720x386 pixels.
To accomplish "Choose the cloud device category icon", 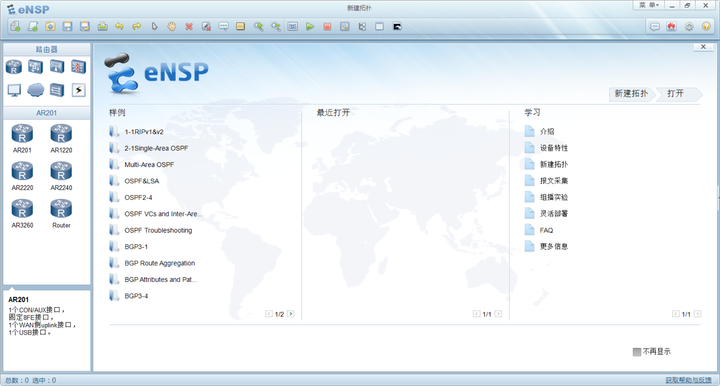I will [35, 90].
